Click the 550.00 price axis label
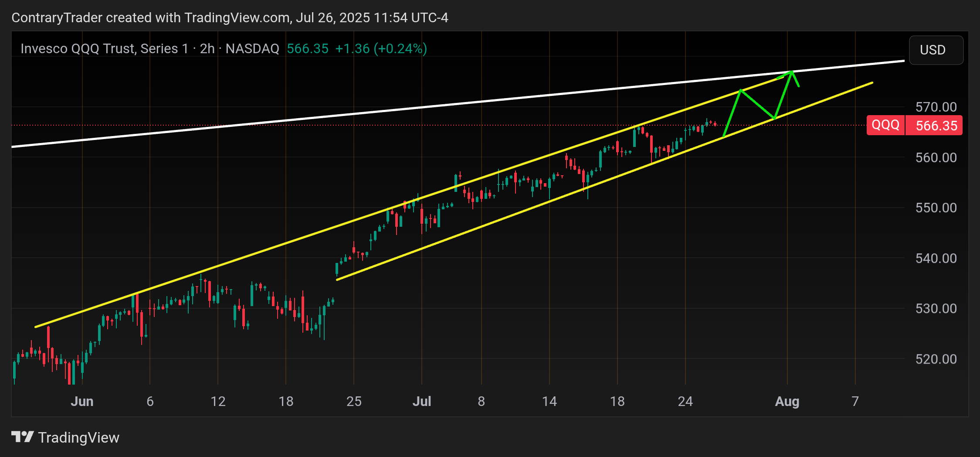The width and height of the screenshot is (980, 457). [x=936, y=208]
